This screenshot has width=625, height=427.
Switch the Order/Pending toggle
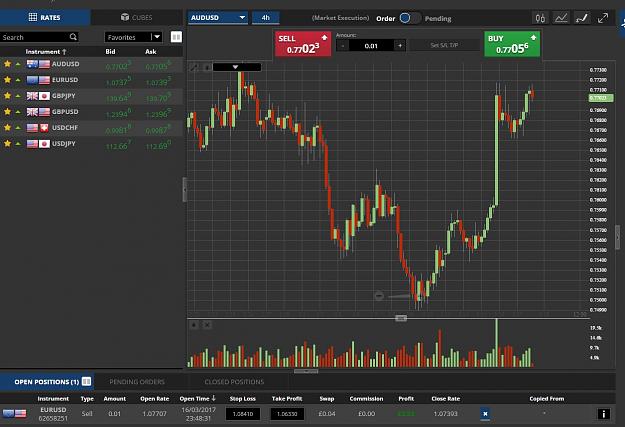410,18
